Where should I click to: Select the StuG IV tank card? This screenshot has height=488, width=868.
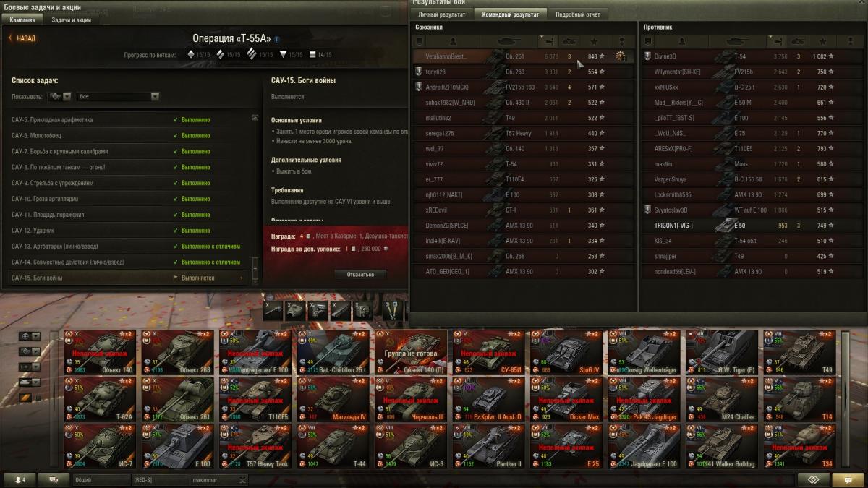(566, 352)
